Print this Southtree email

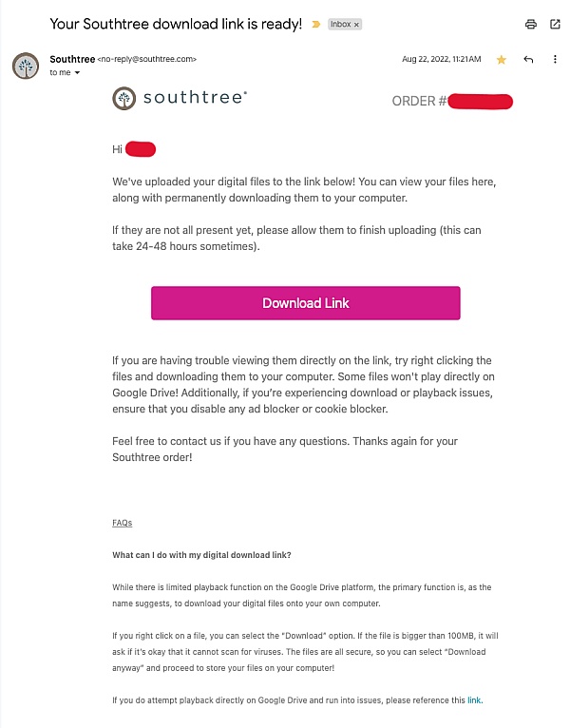pyautogui.click(x=531, y=24)
